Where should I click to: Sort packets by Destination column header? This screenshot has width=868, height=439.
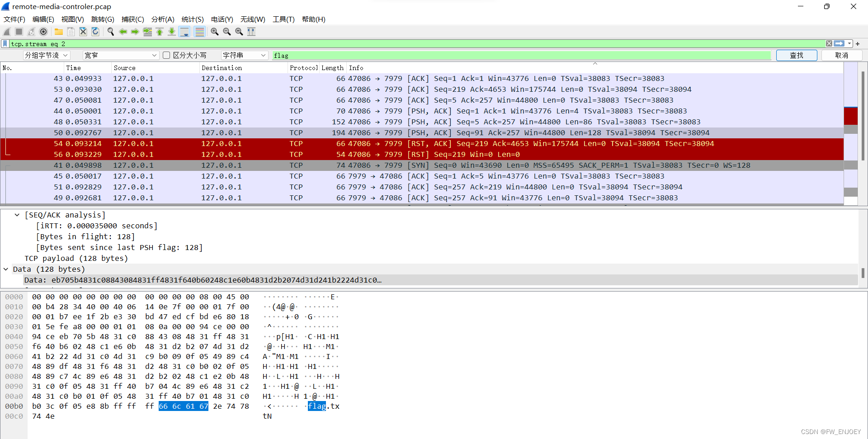(x=243, y=68)
